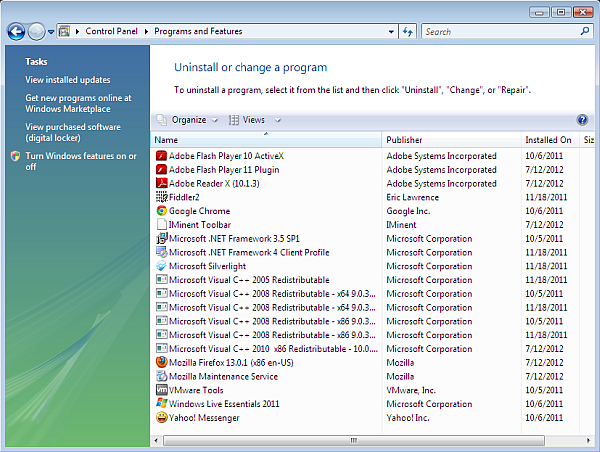Select Microsoft .NET Framework 3.5 SP1 name

click(234, 238)
